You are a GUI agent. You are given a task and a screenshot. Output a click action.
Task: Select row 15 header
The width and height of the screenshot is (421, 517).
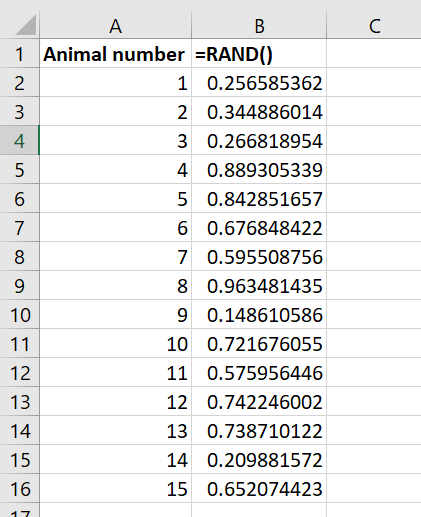(19, 459)
